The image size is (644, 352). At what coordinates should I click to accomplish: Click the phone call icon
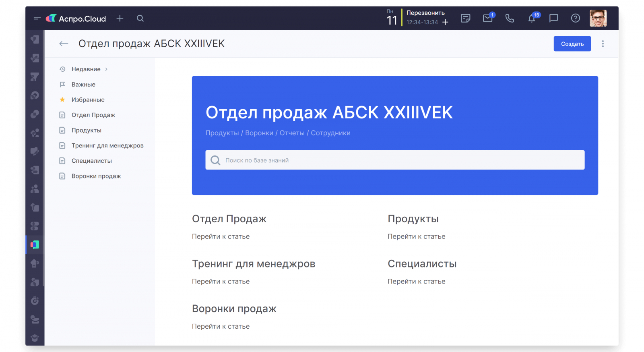click(x=510, y=18)
